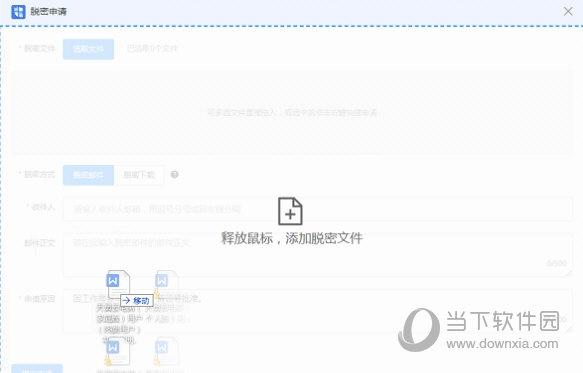Click the 脱密申请 app logo icon
583x373 pixels.
(x=18, y=12)
